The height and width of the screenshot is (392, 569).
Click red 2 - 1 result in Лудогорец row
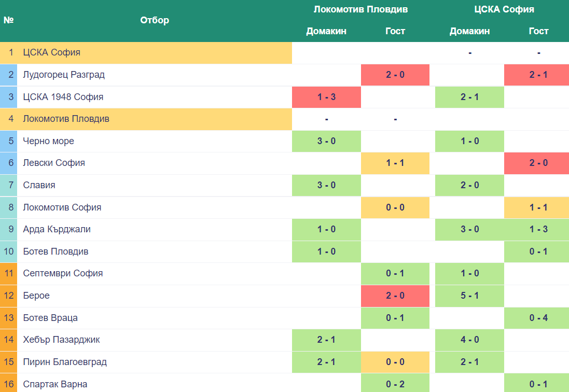tap(537, 75)
